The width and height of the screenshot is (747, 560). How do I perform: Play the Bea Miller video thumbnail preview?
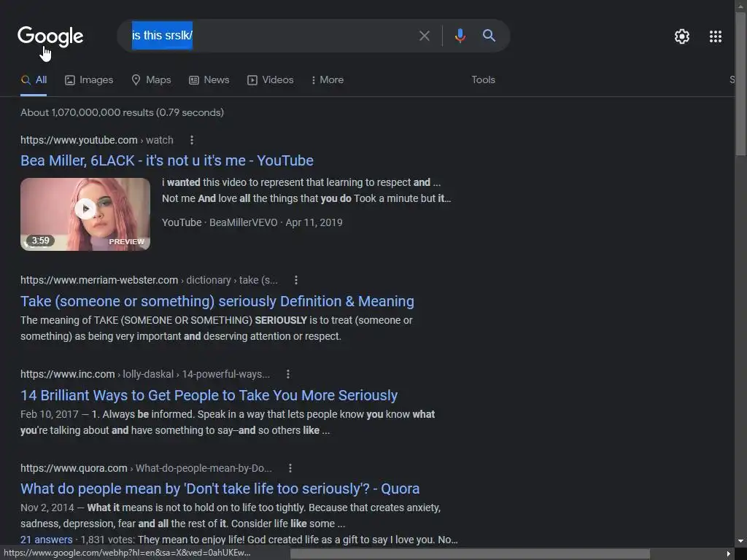tap(85, 214)
